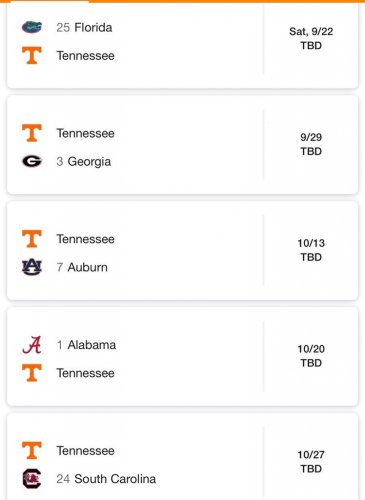Tap the Georgia Bulldogs G logo
This screenshot has width=365, height=500.
[x=32, y=161]
